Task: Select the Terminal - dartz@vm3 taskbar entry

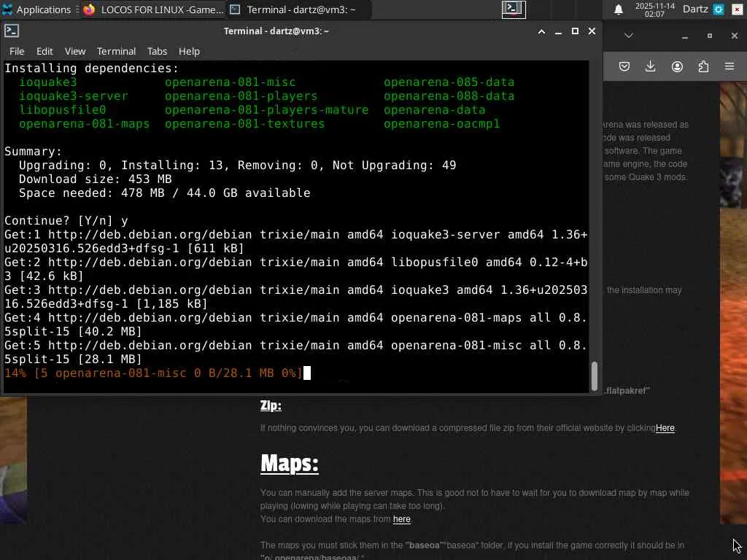Action: (299, 9)
